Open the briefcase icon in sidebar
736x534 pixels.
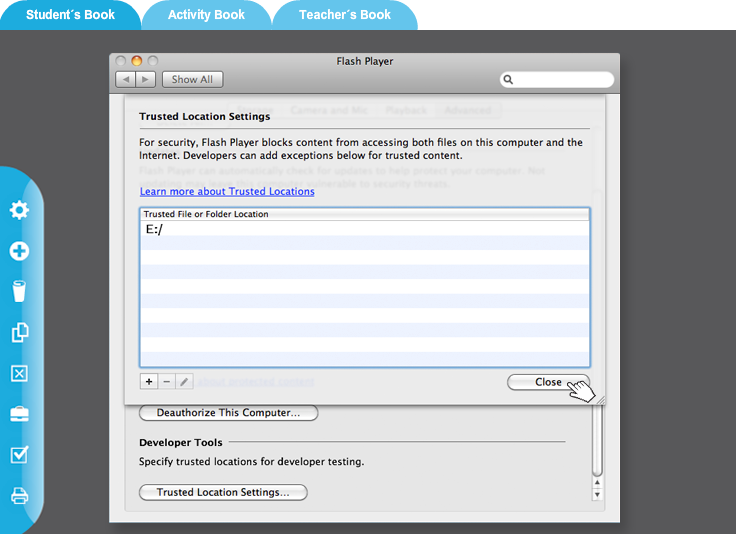(x=19, y=414)
